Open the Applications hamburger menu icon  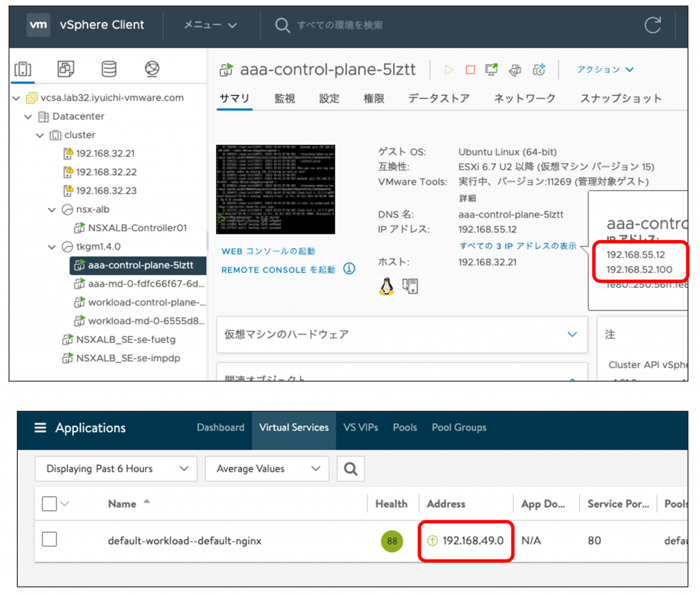click(x=40, y=428)
